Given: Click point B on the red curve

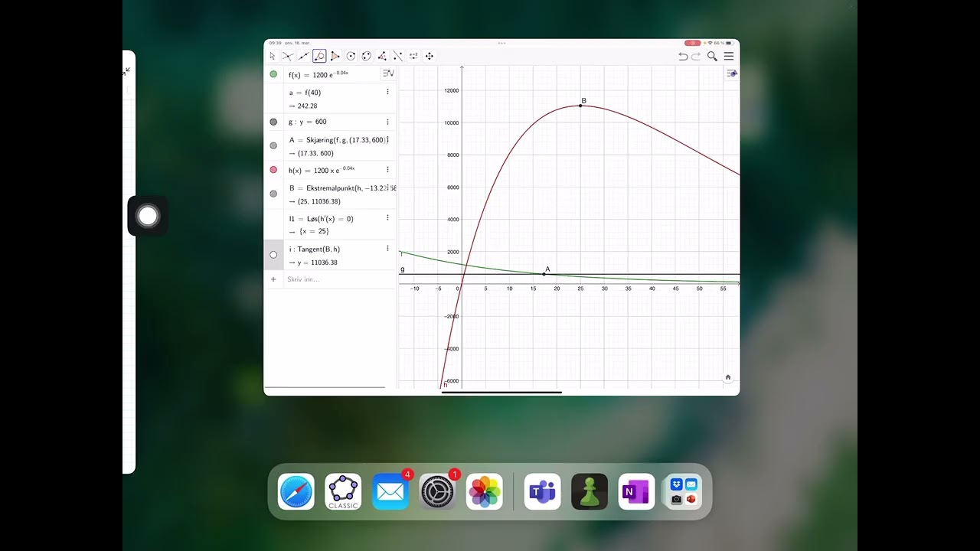Looking at the screenshot, I should point(580,106).
